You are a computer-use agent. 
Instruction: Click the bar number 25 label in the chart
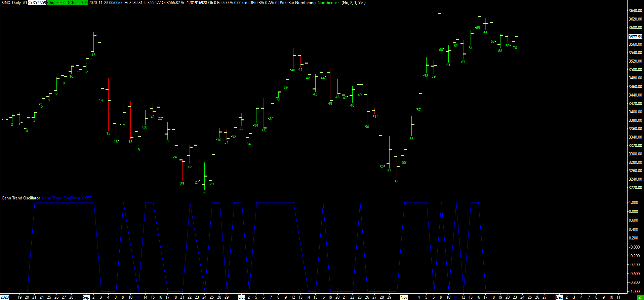[182, 184]
